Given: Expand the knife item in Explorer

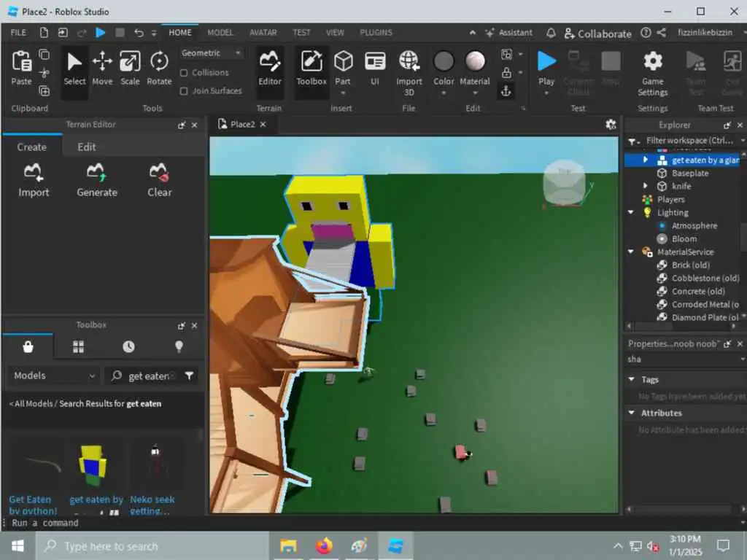Looking at the screenshot, I should point(645,186).
